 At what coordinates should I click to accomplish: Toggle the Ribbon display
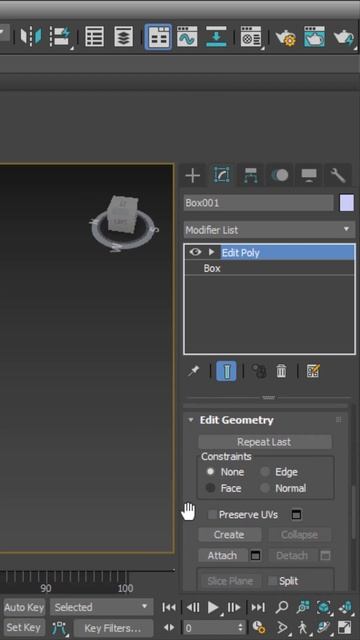coord(158,37)
